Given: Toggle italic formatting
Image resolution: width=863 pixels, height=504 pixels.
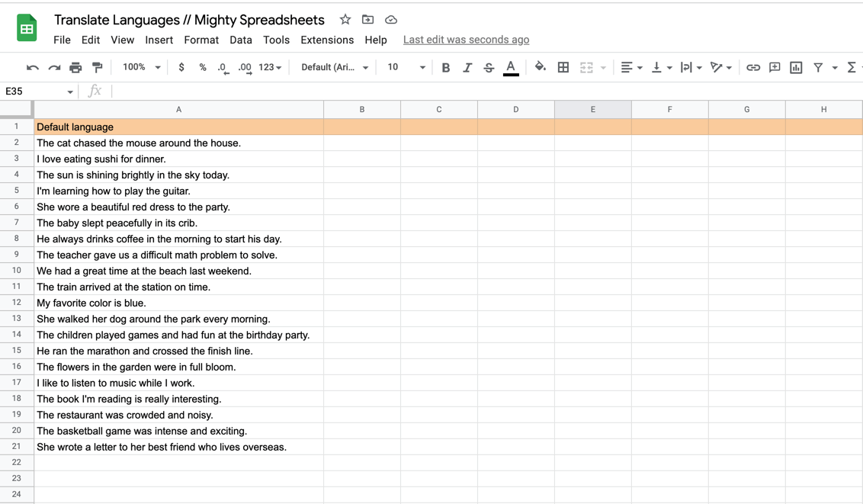Looking at the screenshot, I should click(x=467, y=67).
